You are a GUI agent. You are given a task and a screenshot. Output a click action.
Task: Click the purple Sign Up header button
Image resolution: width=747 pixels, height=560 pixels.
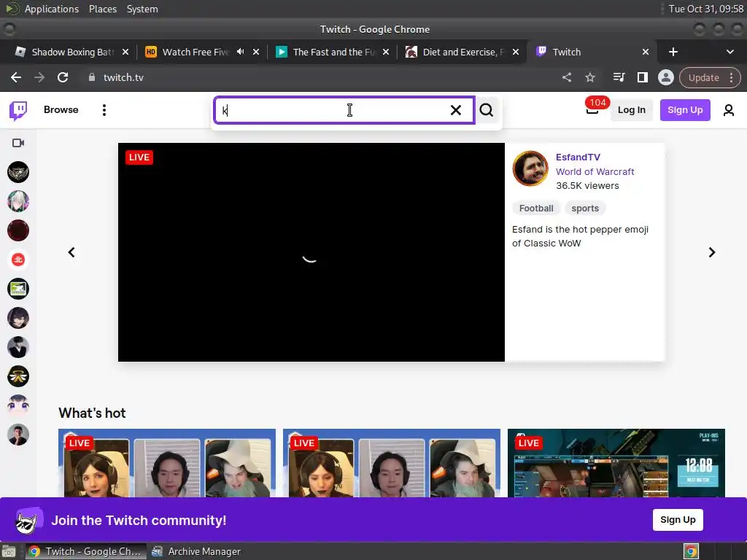[x=684, y=110]
